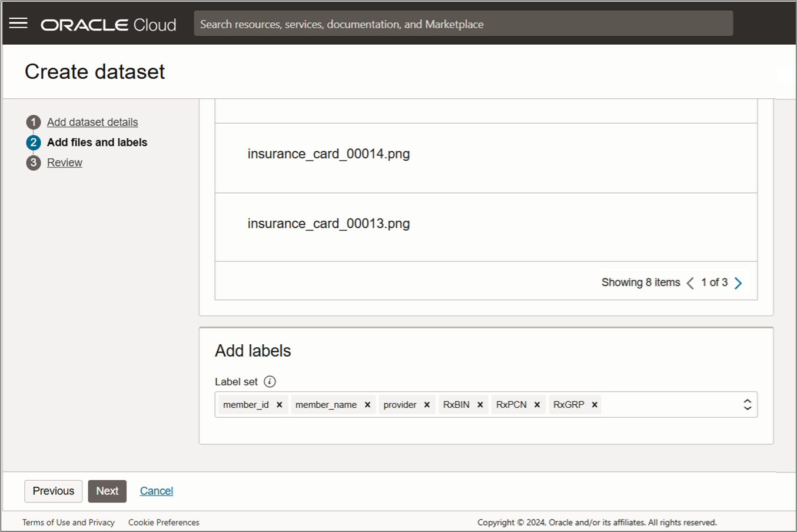
Task: Remove the provider label chip
Action: [426, 404]
